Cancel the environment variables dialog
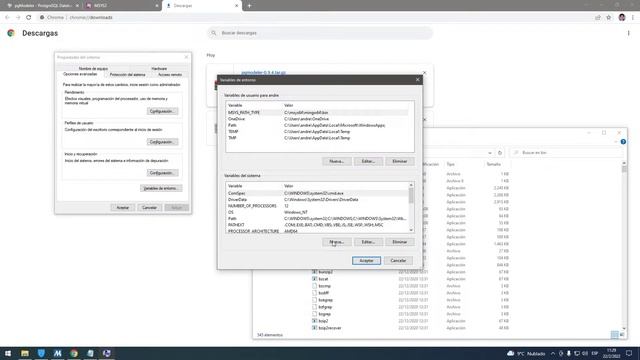This screenshot has width=640, height=360. (x=398, y=260)
